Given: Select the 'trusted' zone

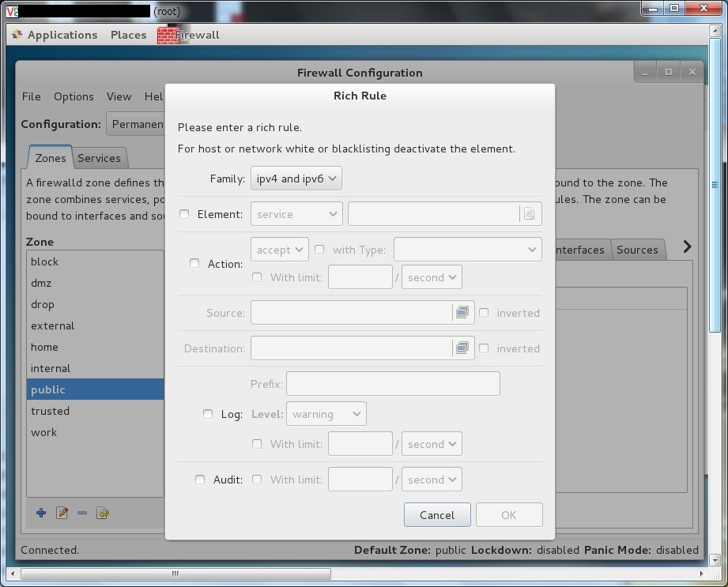Looking at the screenshot, I should coord(95,411).
